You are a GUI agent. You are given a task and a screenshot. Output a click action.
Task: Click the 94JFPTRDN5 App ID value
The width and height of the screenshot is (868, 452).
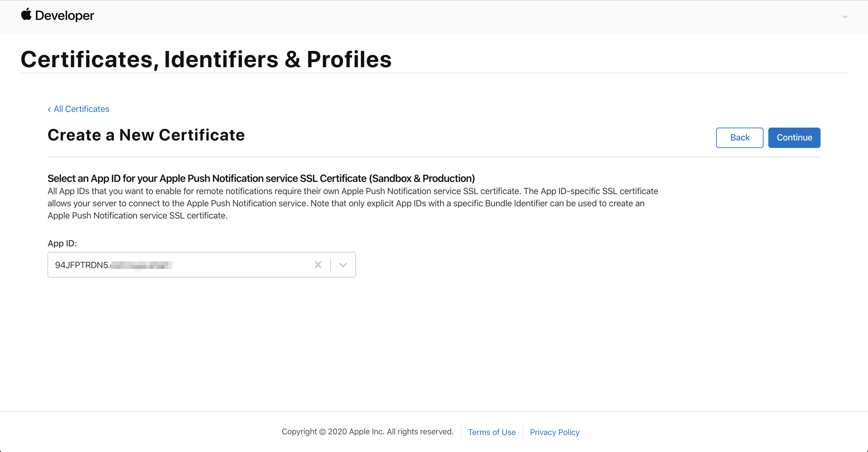click(x=82, y=265)
